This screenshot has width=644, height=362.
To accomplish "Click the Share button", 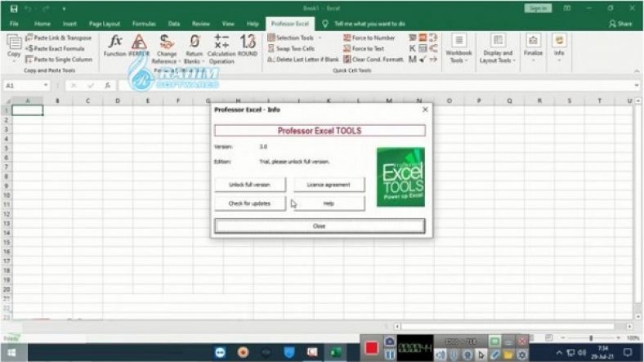I will (x=620, y=24).
